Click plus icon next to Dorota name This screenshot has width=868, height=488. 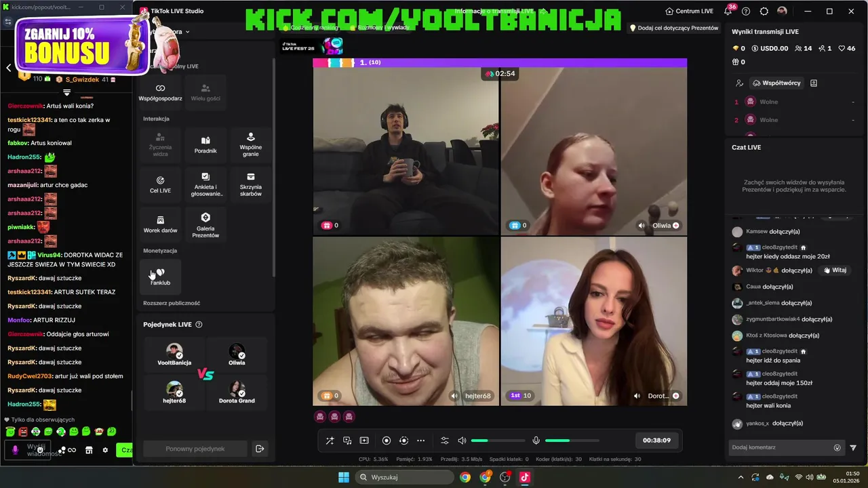pyautogui.click(x=676, y=396)
